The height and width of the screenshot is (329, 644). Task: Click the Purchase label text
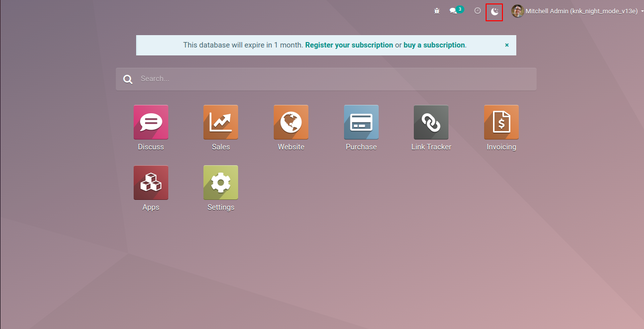361,147
